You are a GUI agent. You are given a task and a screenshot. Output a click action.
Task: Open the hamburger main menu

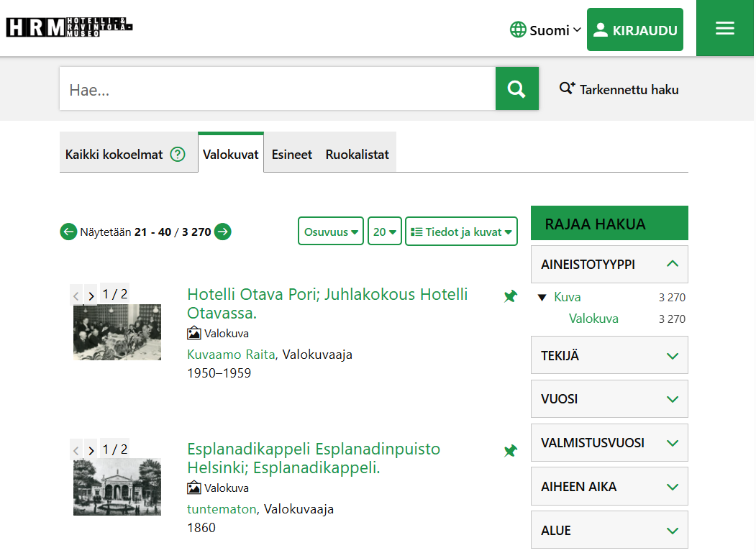pyautogui.click(x=724, y=28)
